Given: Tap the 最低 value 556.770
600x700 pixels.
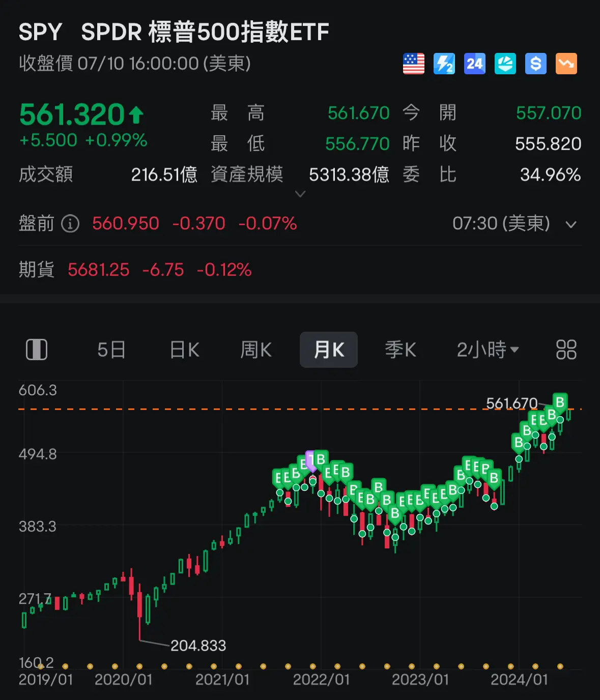Looking at the screenshot, I should coord(357,144).
